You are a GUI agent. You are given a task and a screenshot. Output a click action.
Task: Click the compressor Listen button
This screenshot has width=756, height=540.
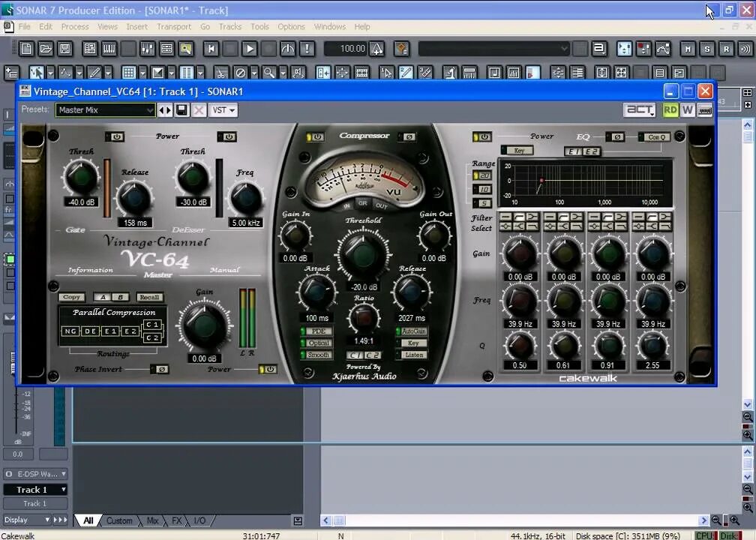[412, 355]
